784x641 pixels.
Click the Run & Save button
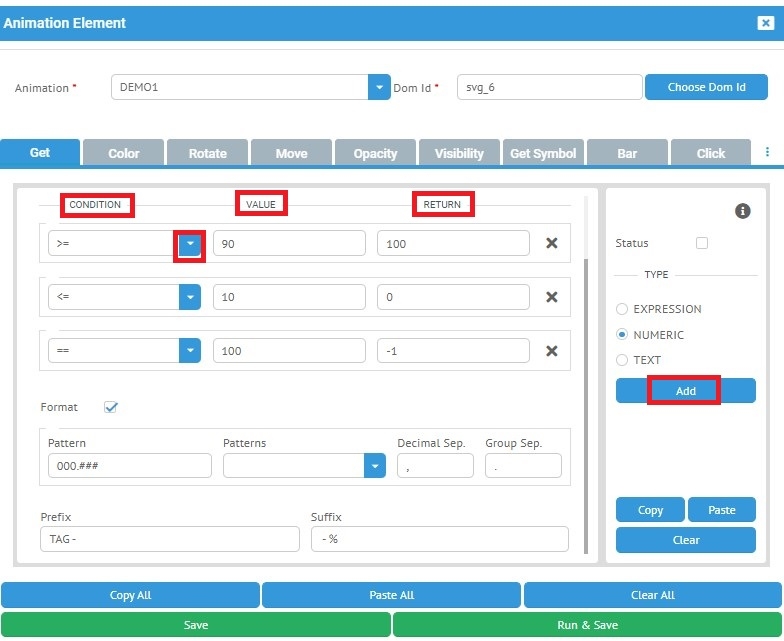click(x=587, y=625)
